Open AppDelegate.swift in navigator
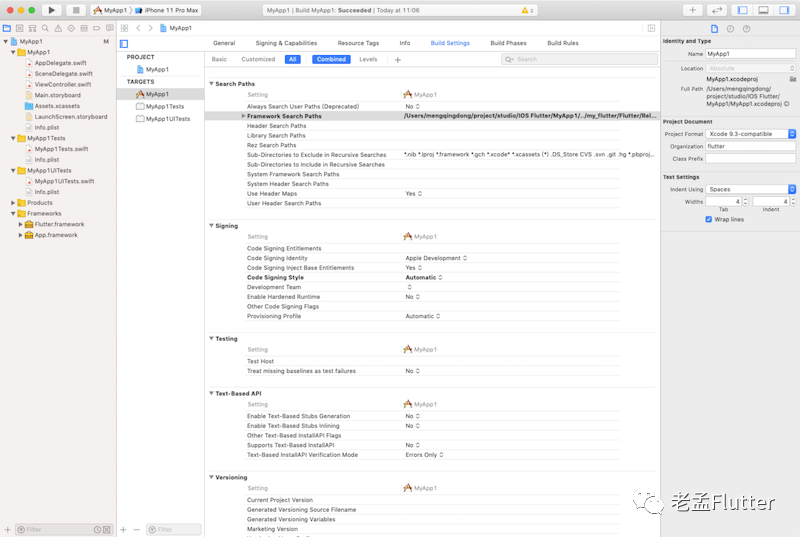Image resolution: width=800 pixels, height=537 pixels. [x=60, y=63]
